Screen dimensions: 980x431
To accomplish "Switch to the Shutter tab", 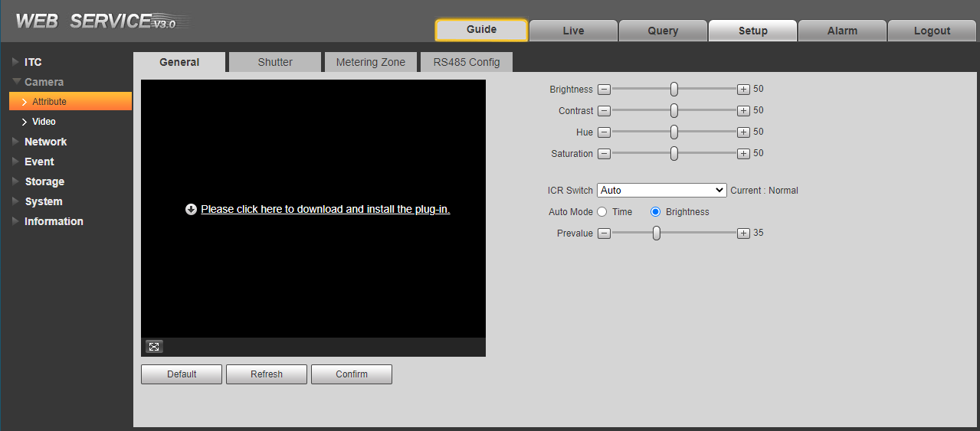I will click(x=275, y=62).
